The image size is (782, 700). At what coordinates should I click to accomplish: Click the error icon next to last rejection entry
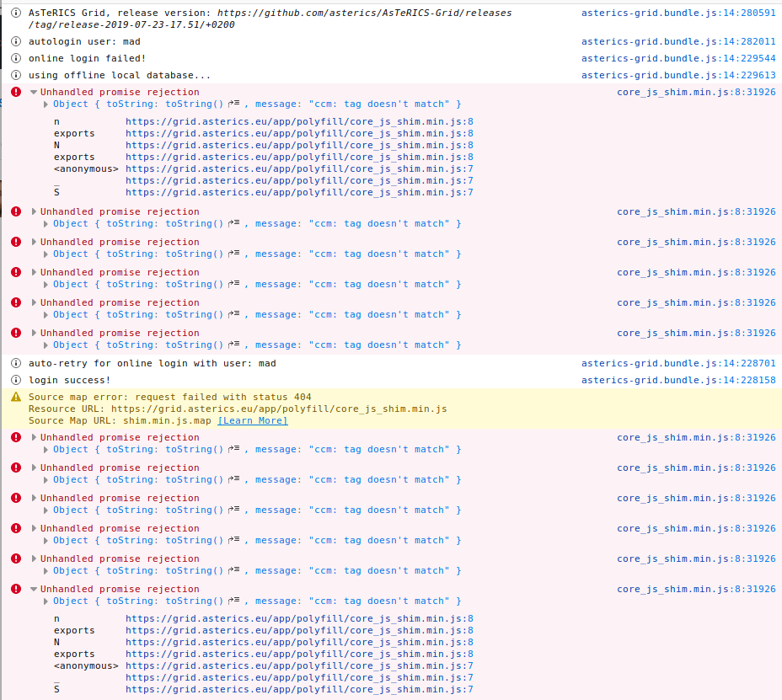pos(15,589)
